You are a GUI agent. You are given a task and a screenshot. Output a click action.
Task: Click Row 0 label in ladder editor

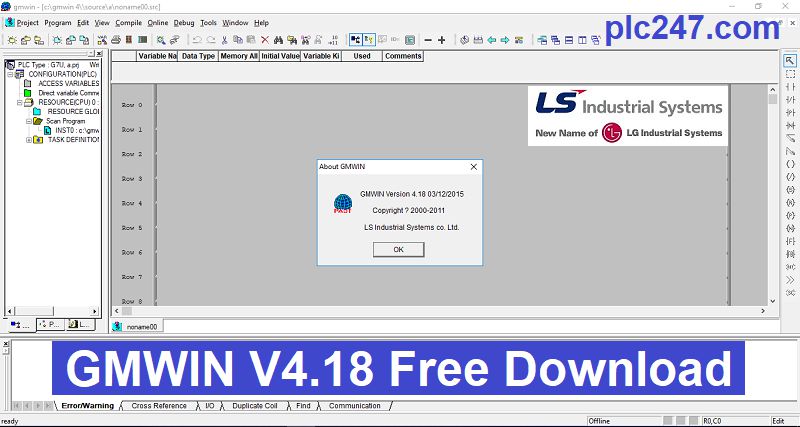(132, 105)
